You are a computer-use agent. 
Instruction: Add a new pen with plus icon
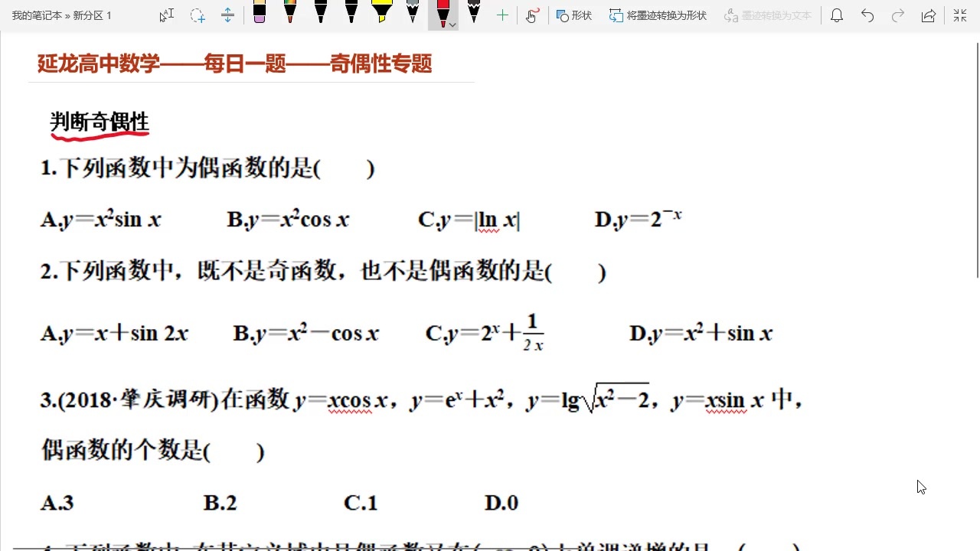(502, 15)
